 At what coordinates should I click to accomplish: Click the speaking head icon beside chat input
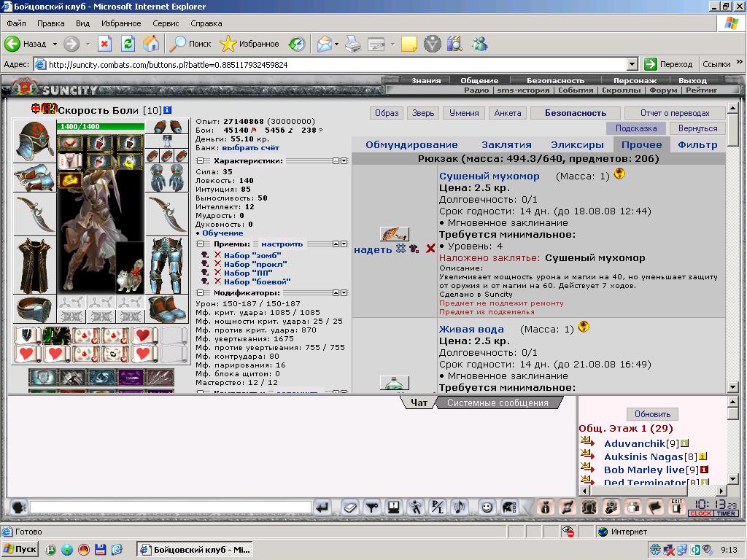tap(19, 507)
